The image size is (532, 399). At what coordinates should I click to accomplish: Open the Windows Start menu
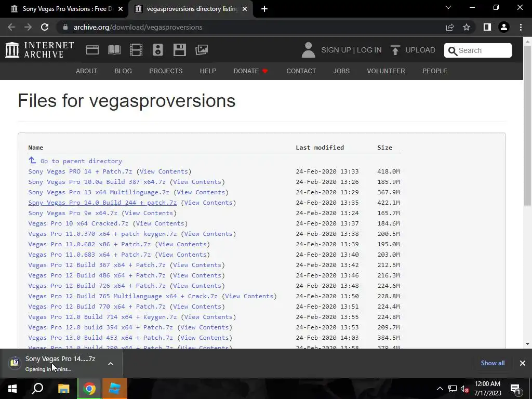[x=12, y=389]
